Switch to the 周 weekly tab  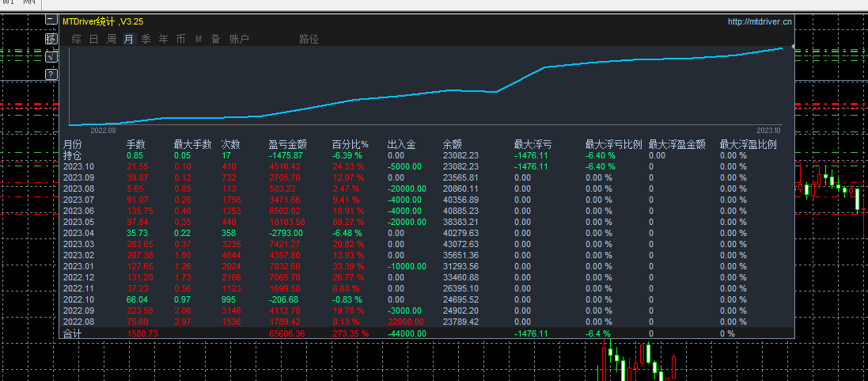(x=112, y=39)
